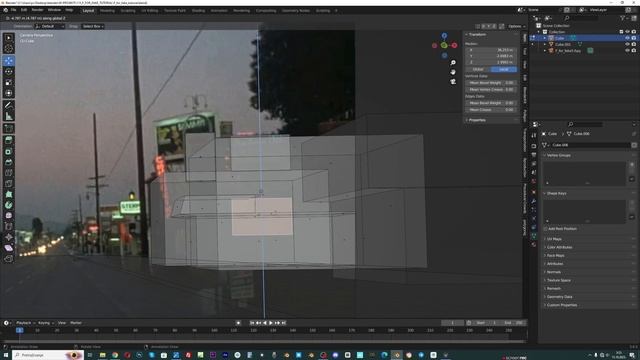Click the vertex X coordinate field
The width and height of the screenshot is (640, 360).
click(x=491, y=50)
